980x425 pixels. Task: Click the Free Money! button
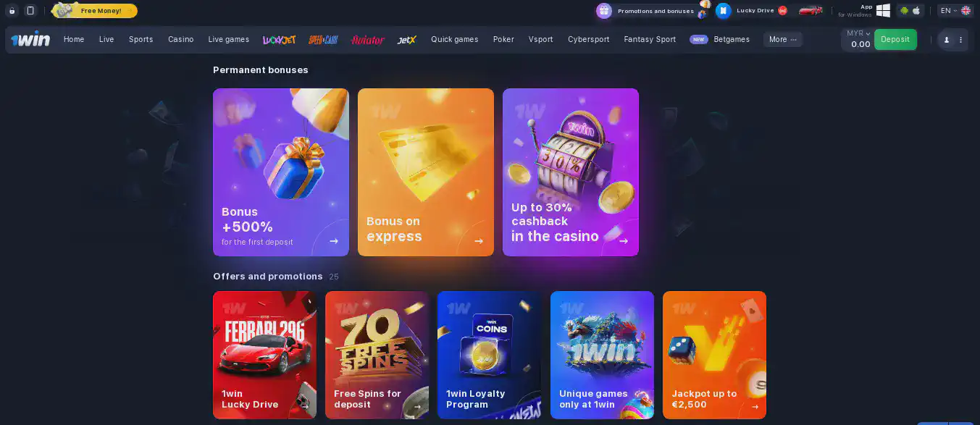[95, 11]
